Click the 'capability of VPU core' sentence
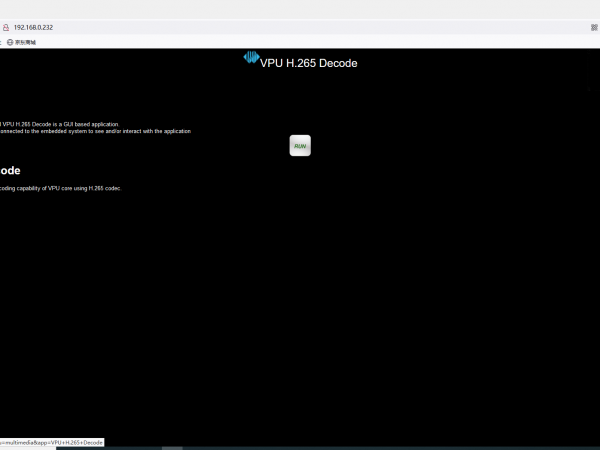The image size is (600, 450). (50, 188)
